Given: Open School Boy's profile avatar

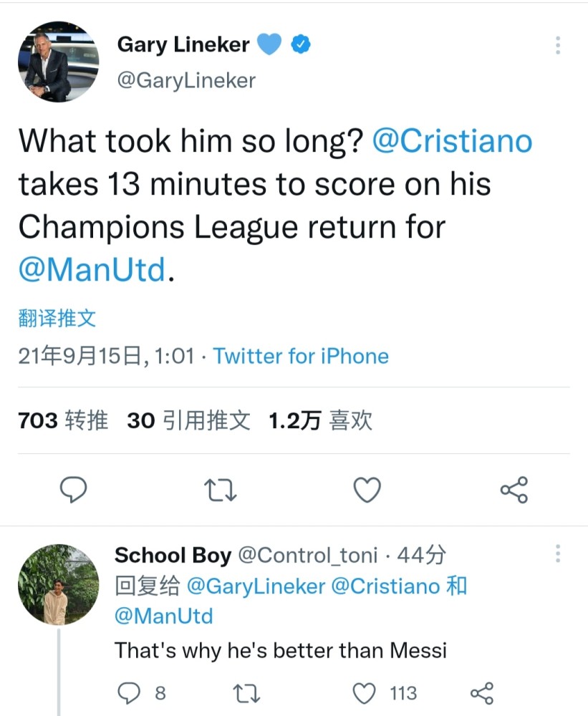Looking at the screenshot, I should [x=58, y=584].
